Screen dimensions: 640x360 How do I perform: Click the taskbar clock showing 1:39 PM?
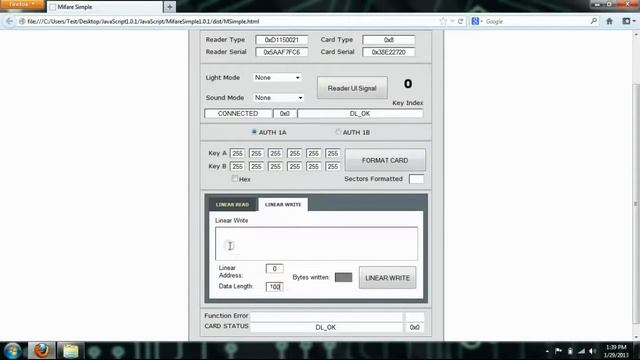pyautogui.click(x=616, y=351)
